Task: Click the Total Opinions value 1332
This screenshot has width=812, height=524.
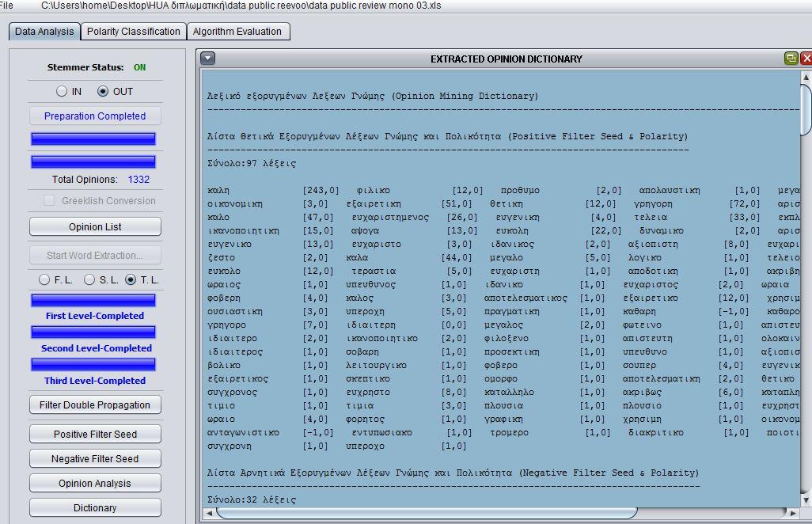Action: 138,179
